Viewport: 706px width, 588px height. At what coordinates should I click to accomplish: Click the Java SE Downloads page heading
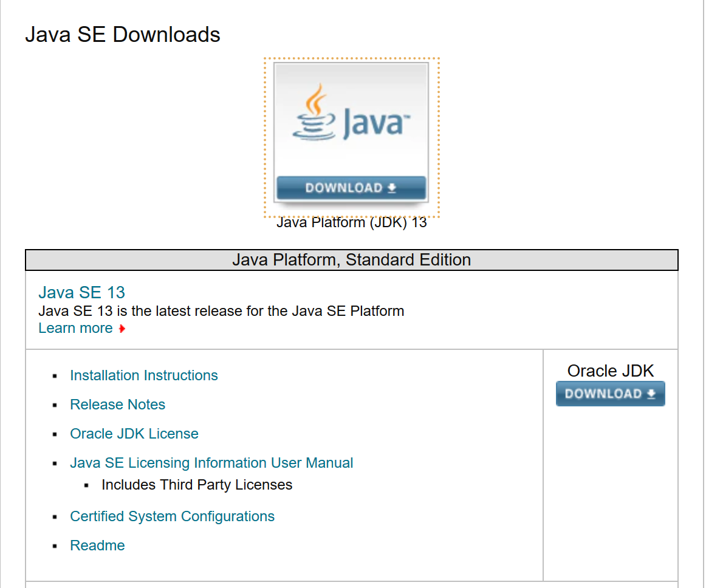tap(123, 35)
